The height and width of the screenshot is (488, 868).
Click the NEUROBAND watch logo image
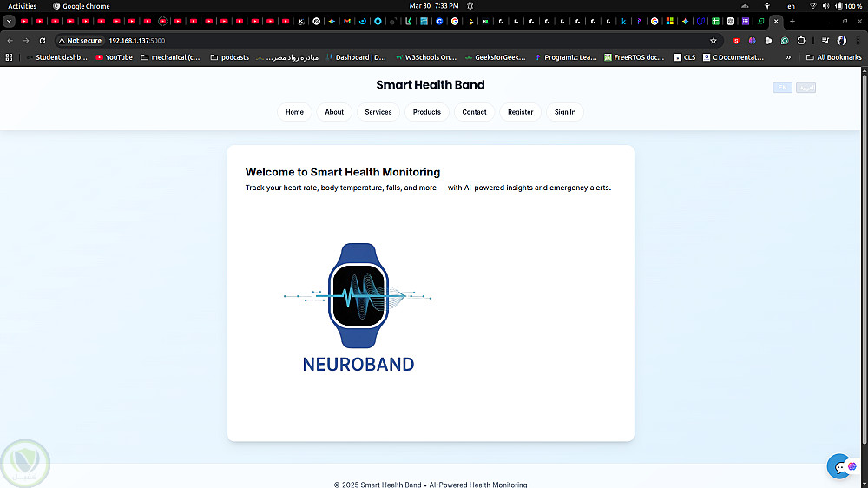click(x=358, y=307)
